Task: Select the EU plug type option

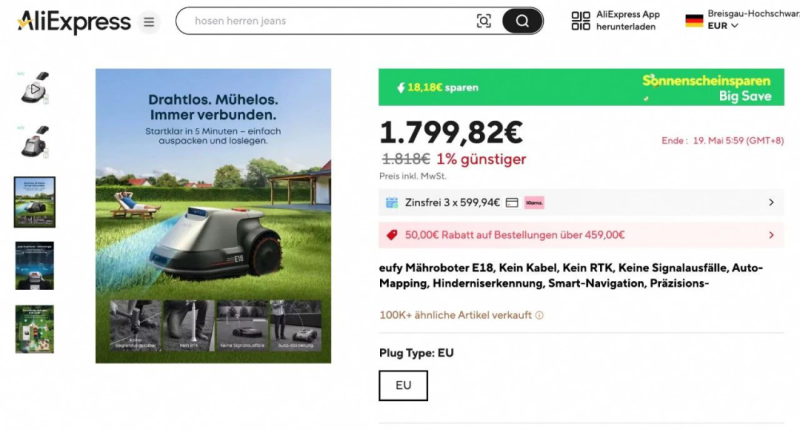Action: coord(403,385)
